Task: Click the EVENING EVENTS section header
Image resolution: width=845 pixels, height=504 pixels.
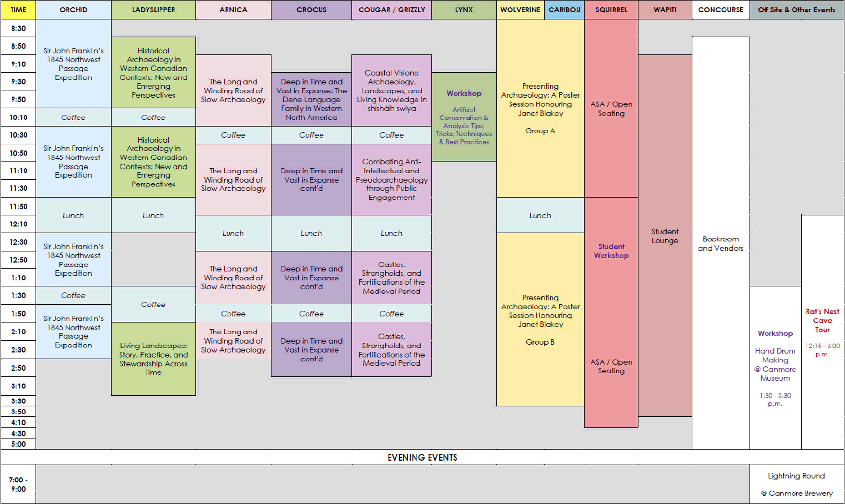Action: click(x=422, y=457)
